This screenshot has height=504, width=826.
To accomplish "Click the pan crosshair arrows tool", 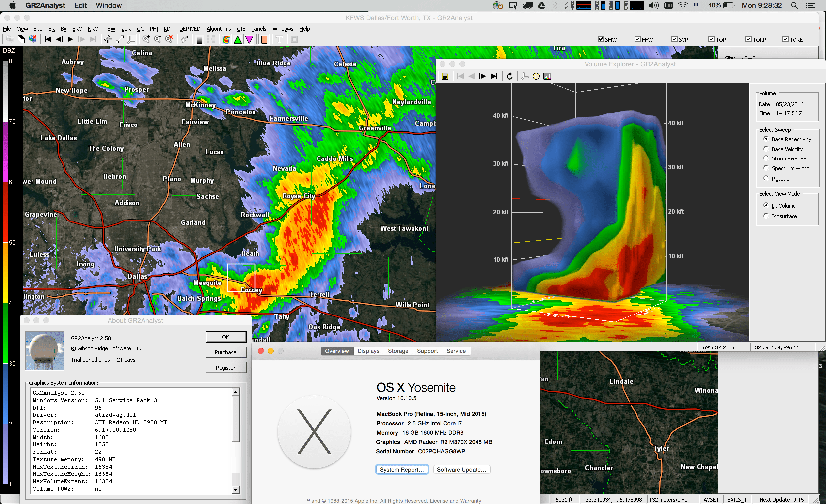I will point(108,40).
